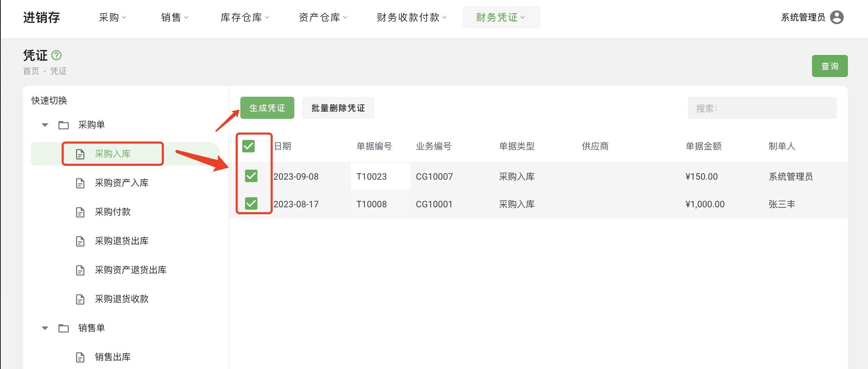Screen dimensions: 868x369
Task: Select 采购退货收款 in the tree
Action: tap(122, 299)
